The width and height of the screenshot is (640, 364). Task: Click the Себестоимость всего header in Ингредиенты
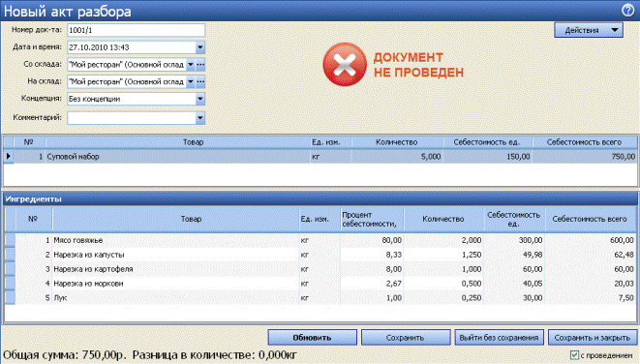591,219
